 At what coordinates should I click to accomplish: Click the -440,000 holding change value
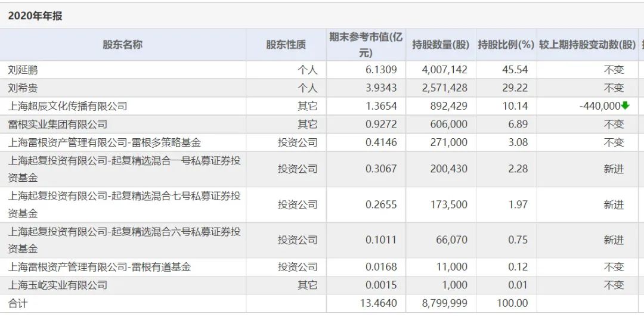tap(599, 106)
